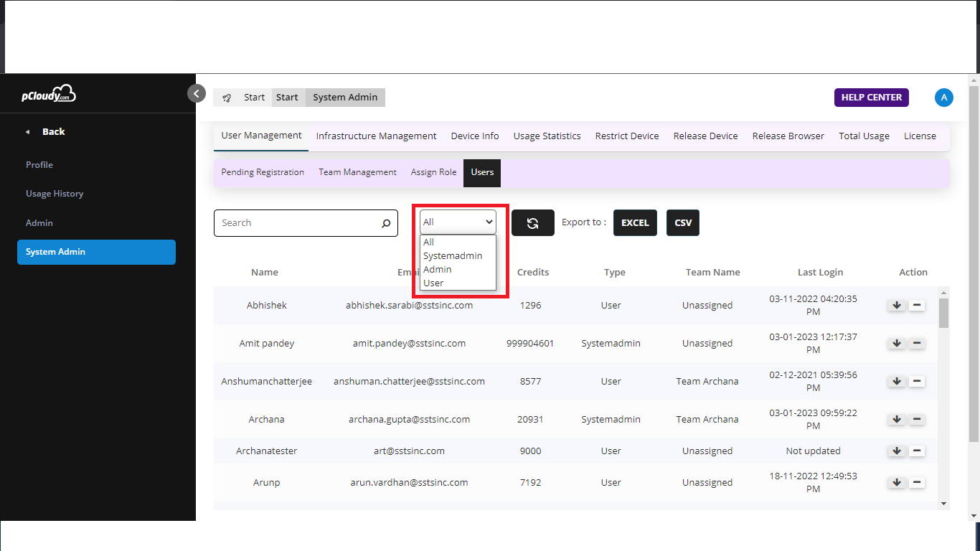The image size is (980, 551).
Task: Open the Team Management sub-tab
Action: coord(357,173)
